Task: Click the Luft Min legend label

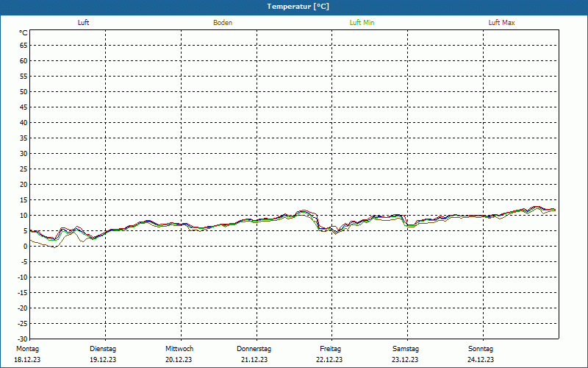Action: 362,23
